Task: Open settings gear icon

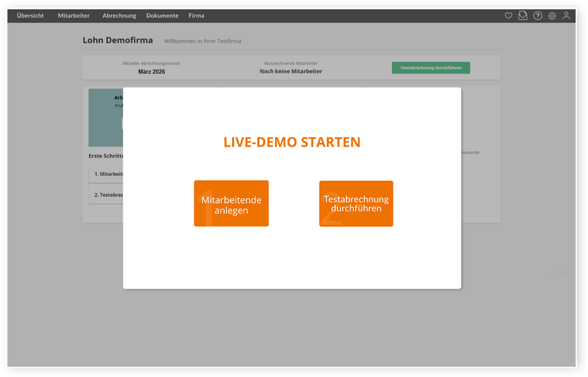Action: click(552, 16)
